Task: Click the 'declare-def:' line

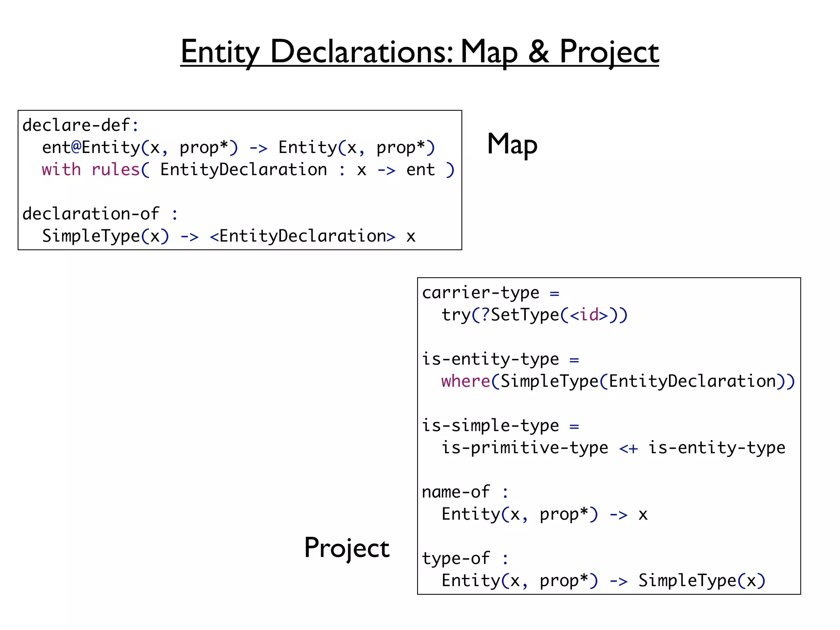Action: 81,125
